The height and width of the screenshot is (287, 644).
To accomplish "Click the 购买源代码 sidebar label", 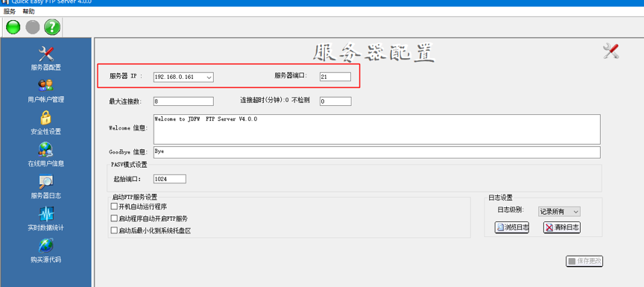I will pos(46,259).
